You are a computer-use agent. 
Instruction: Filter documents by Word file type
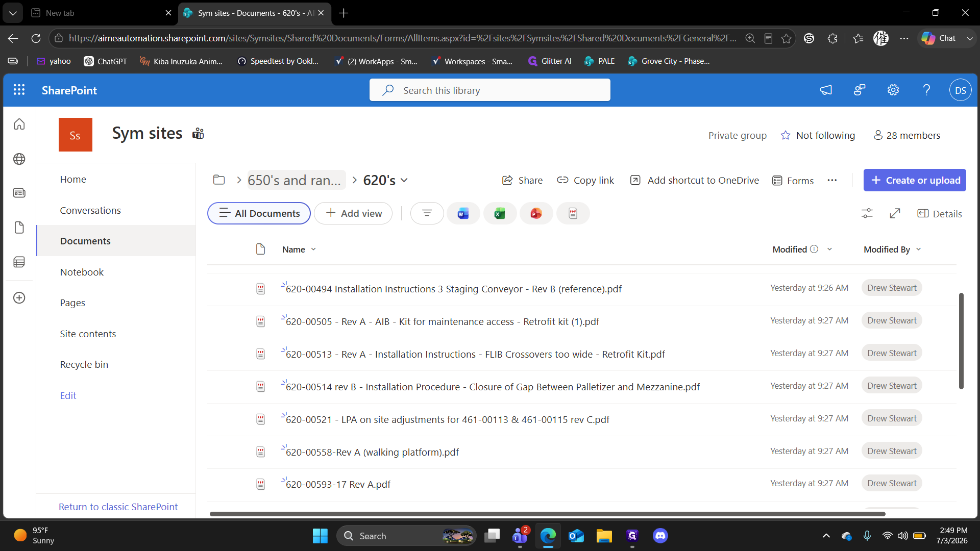click(463, 213)
